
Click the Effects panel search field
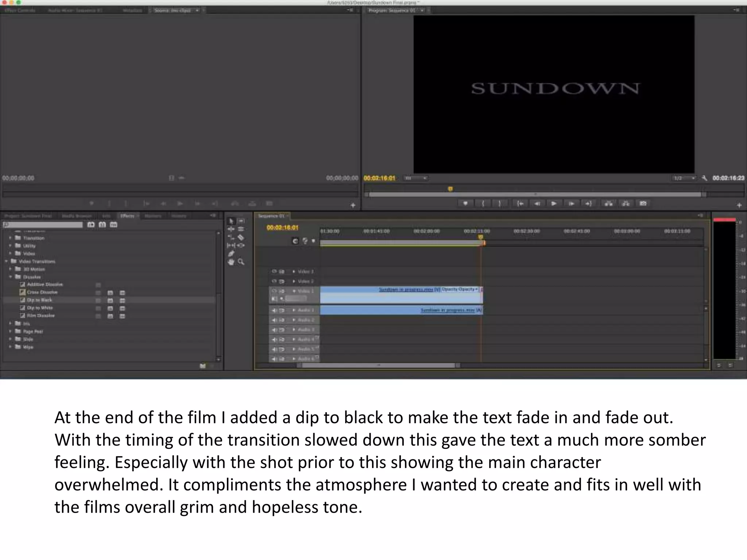pos(44,225)
